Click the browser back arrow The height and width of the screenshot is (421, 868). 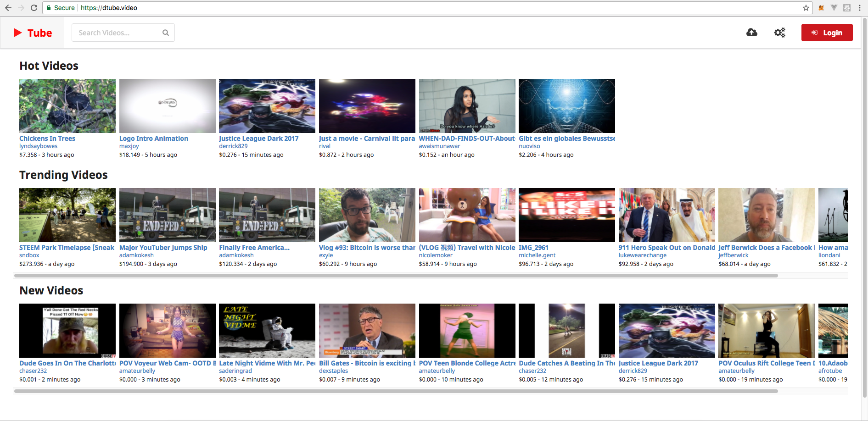(8, 8)
